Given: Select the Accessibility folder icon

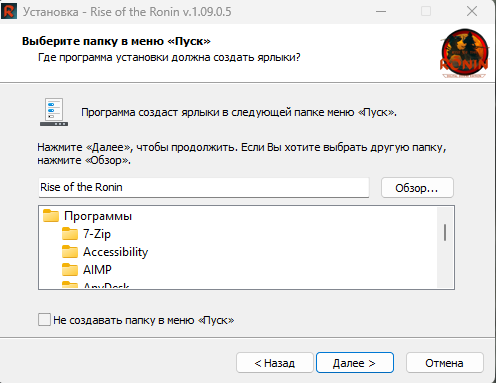Looking at the screenshot, I should 70,252.
